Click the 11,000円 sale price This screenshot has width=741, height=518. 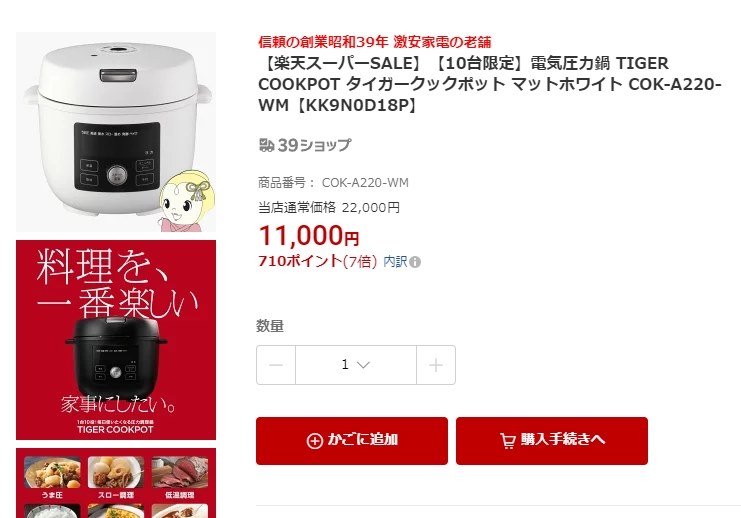(309, 235)
